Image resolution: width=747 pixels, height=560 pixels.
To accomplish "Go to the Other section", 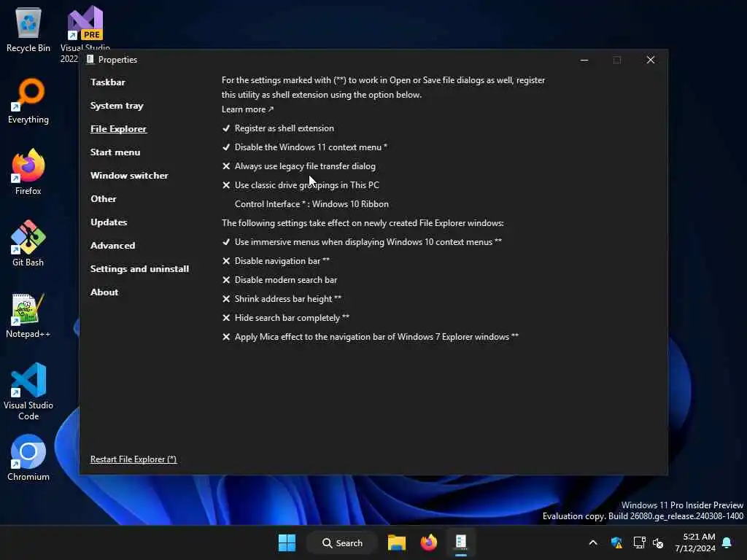I will coord(104,198).
